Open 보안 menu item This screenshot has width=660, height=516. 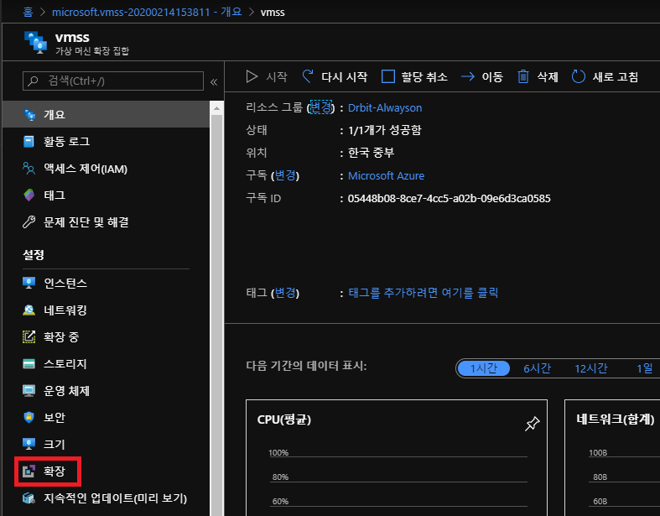(106, 417)
